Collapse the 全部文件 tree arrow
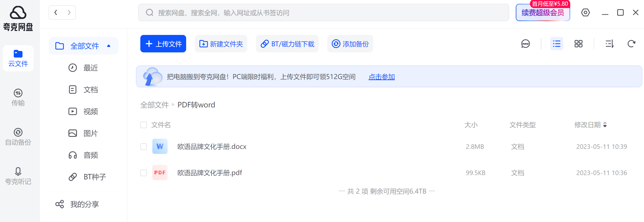 click(109, 46)
